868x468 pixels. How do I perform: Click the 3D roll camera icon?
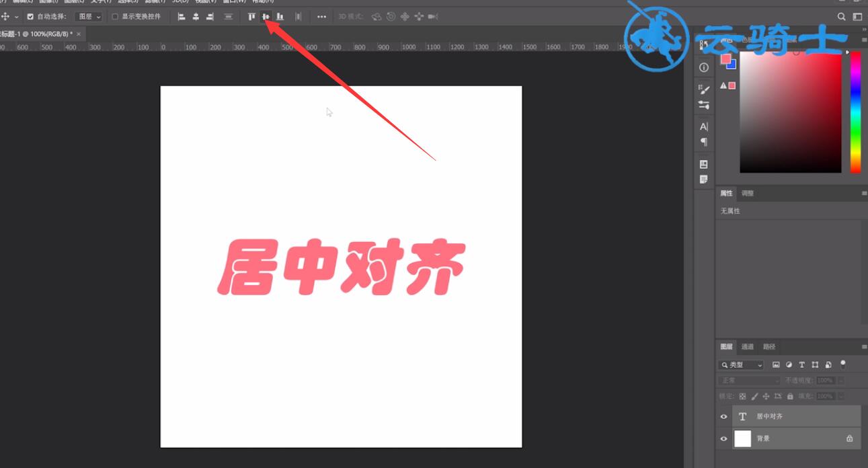391,16
